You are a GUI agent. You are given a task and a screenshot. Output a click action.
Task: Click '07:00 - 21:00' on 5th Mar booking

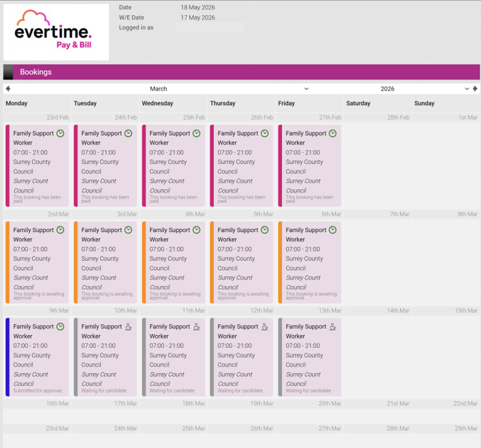coord(234,249)
